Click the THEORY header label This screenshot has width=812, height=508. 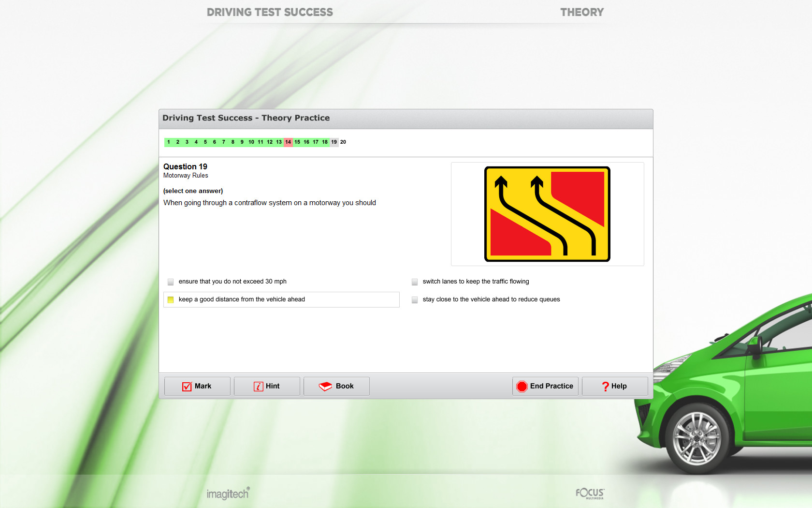coord(581,12)
